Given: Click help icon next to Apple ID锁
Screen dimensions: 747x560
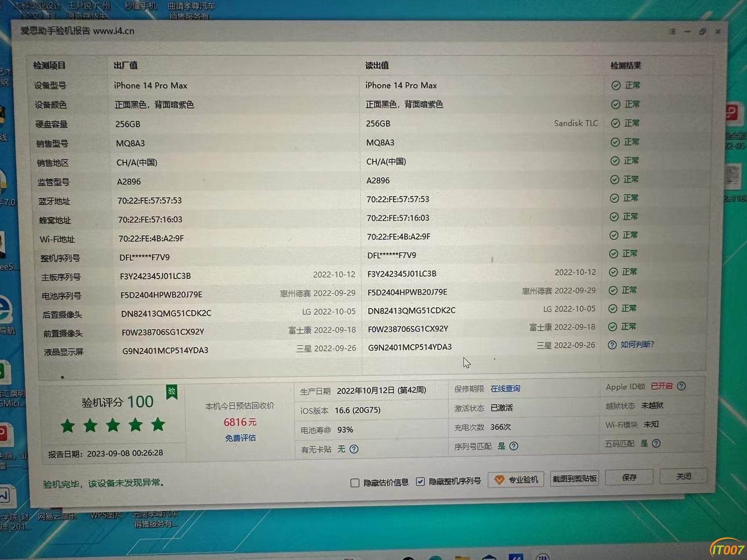Looking at the screenshot, I should click(x=681, y=386).
